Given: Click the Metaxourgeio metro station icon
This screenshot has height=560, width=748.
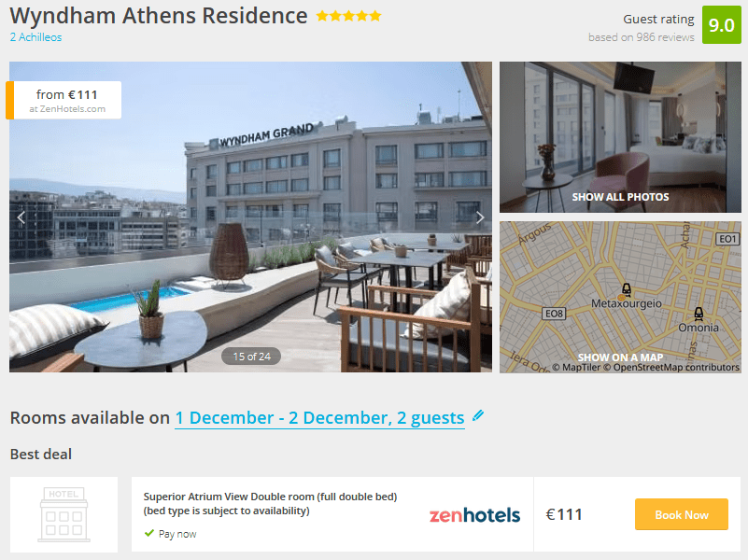Looking at the screenshot, I should 627,290.
